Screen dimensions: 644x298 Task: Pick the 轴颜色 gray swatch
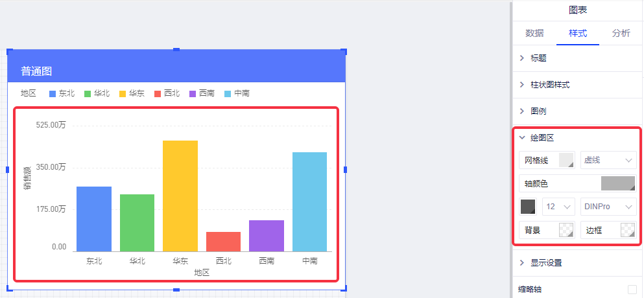(x=617, y=184)
